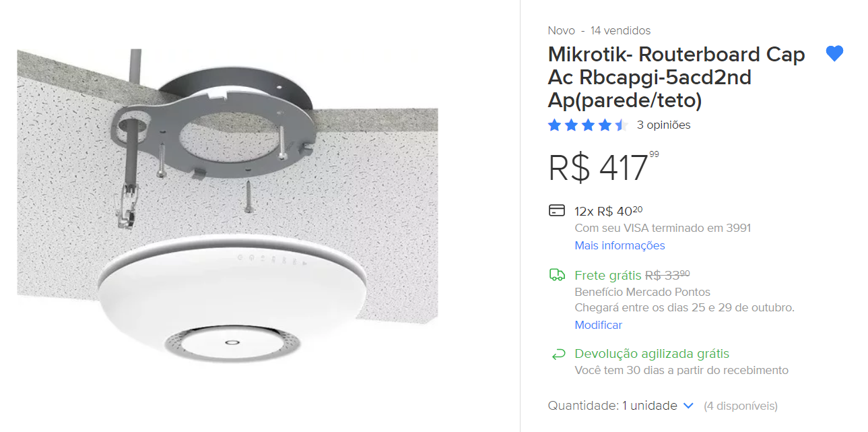This screenshot has width=868, height=432.
Task: Click the Novo 14 vendidos label
Action: [599, 30]
